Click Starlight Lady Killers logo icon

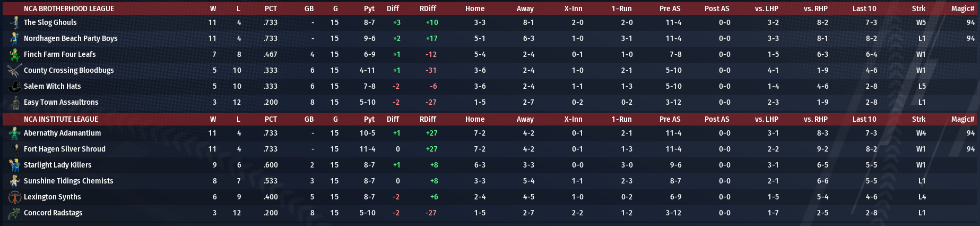(x=14, y=165)
